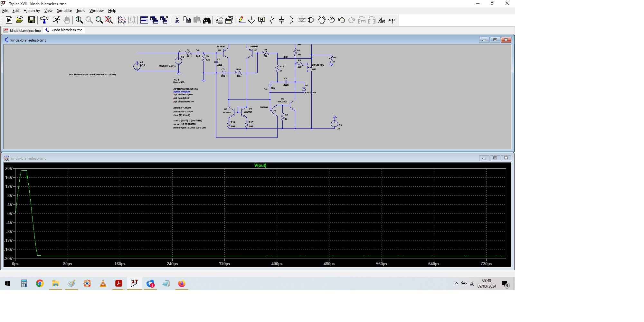Select the Move hand tool
The height and width of the screenshot is (322, 644).
coord(322,20)
